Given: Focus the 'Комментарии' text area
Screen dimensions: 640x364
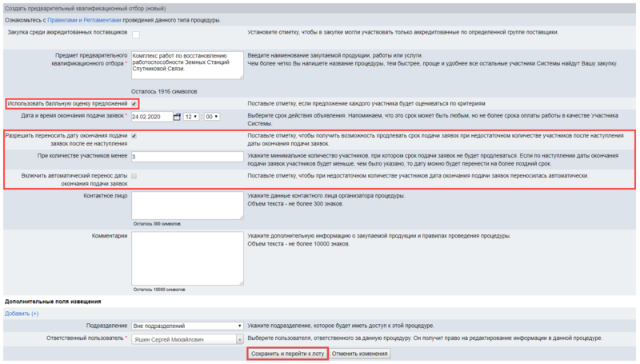Looking at the screenshot, I should [187, 258].
